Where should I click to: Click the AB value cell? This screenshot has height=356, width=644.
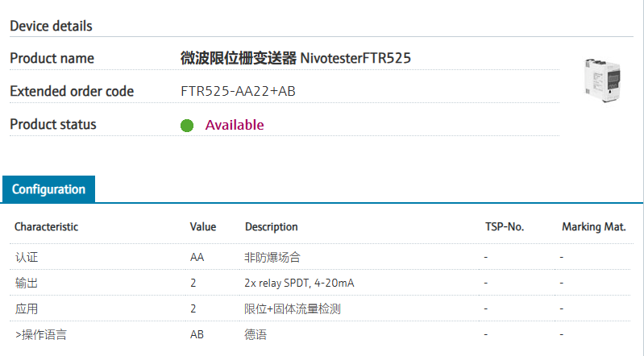click(197, 333)
